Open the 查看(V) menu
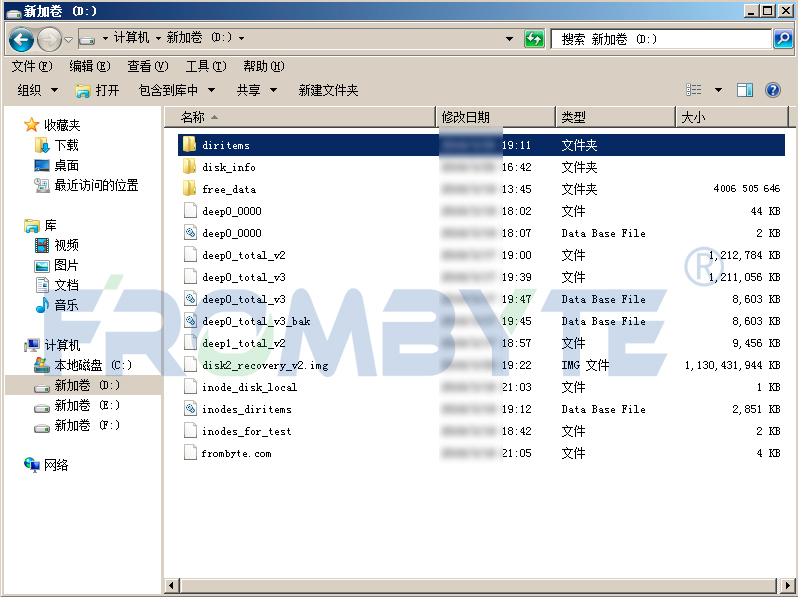799x597 pixels. (148, 66)
